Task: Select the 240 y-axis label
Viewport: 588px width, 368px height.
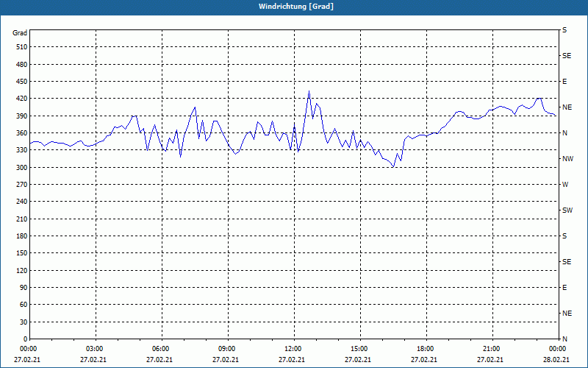Action: 22,202
